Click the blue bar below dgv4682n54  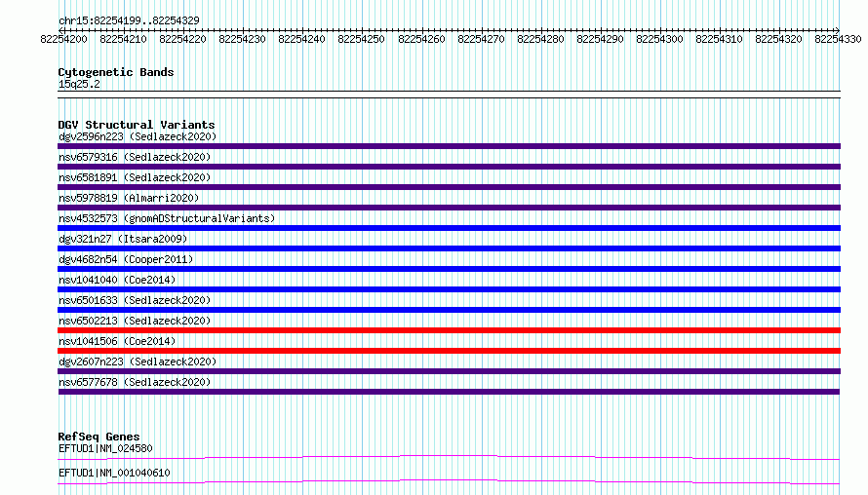tap(449, 269)
